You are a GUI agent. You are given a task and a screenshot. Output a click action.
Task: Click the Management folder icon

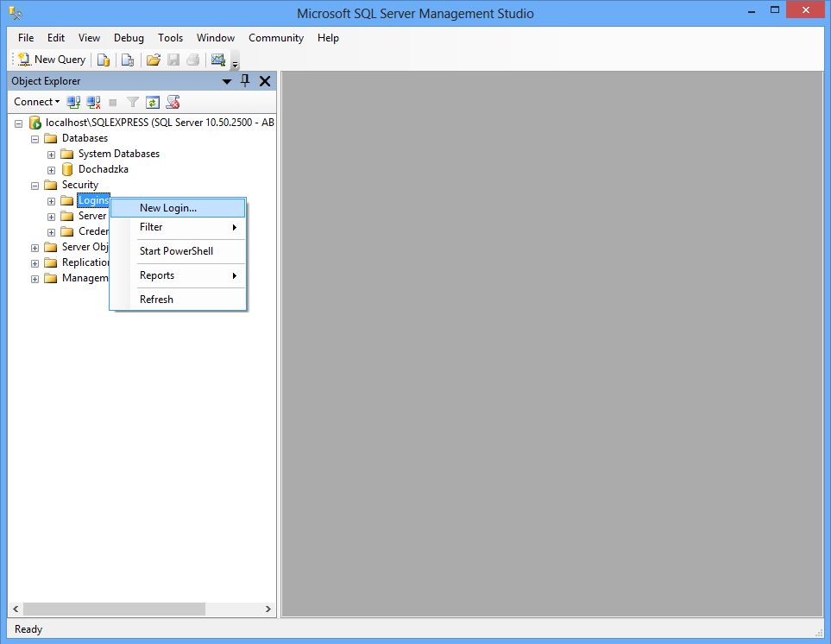(51, 278)
